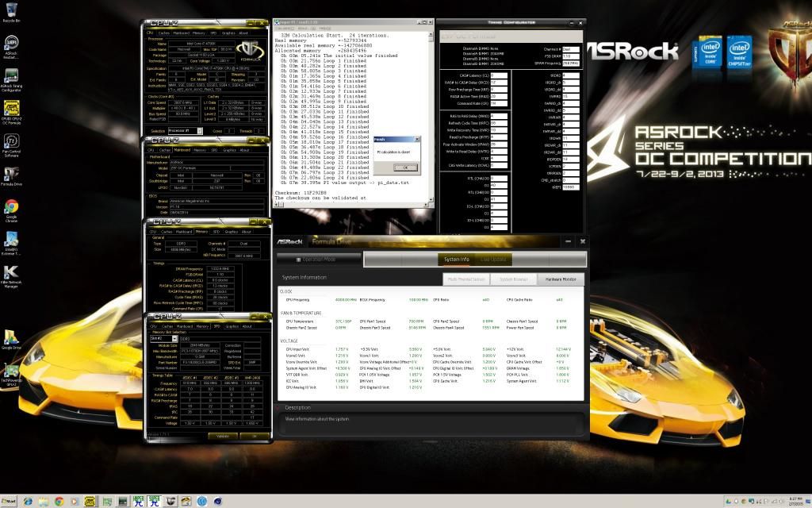Click Internet Explorer icon in taskbar
Viewport: 812px width, 508px height.
tap(28, 502)
